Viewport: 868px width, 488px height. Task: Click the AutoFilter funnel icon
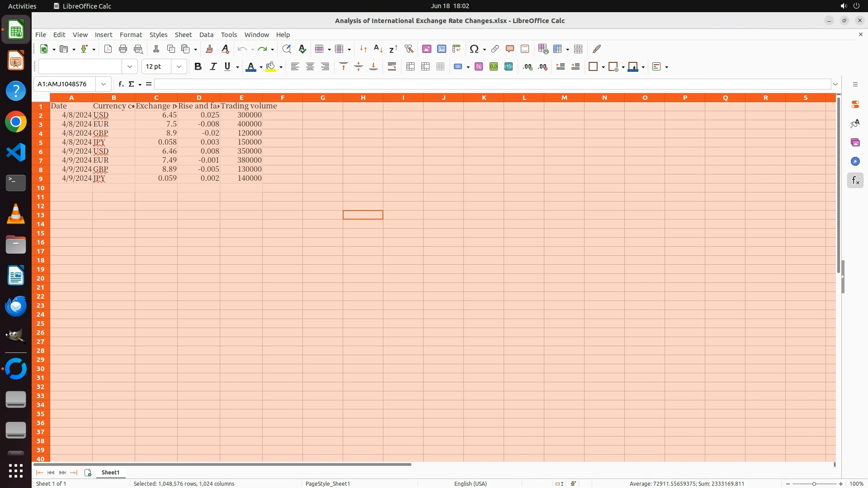(409, 49)
